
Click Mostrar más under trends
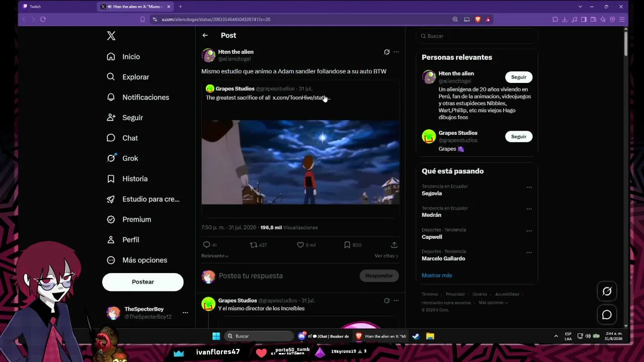pyautogui.click(x=437, y=276)
